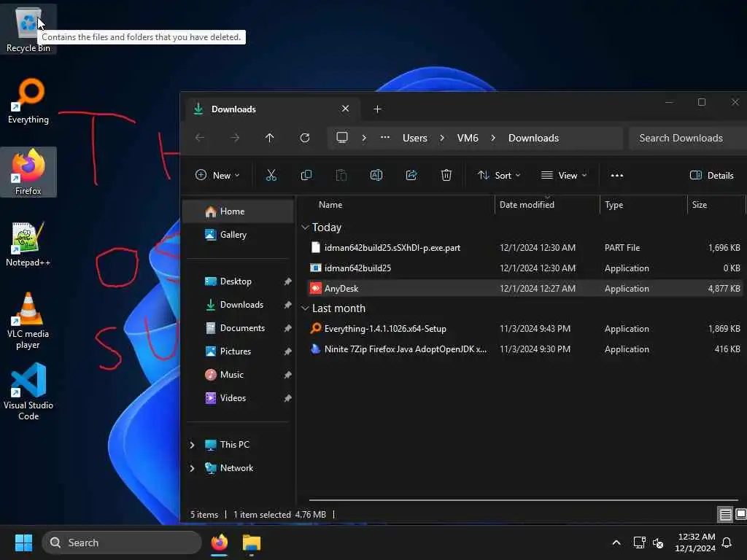This screenshot has width=747, height=560.
Task: Open Firefox from the taskbar
Action: pyautogui.click(x=219, y=542)
